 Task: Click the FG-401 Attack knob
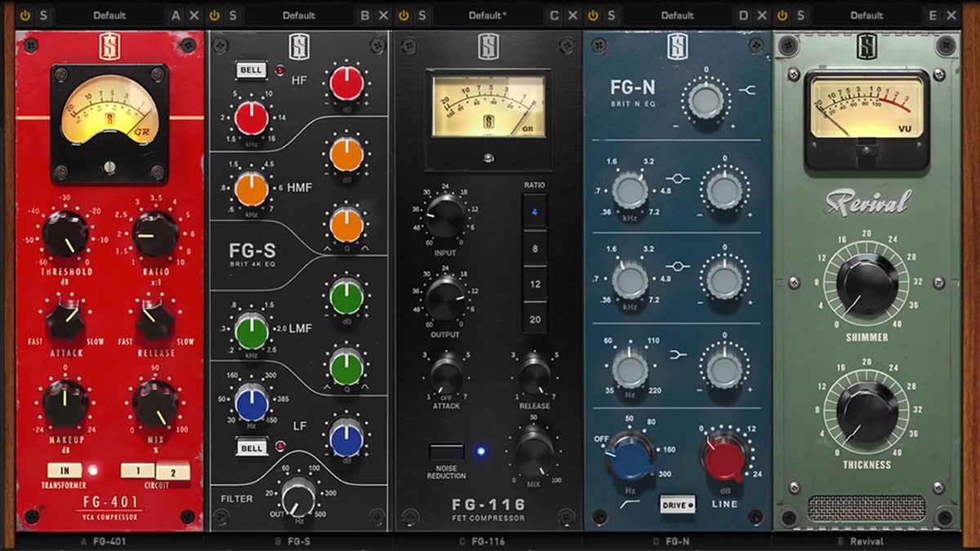pos(65,320)
